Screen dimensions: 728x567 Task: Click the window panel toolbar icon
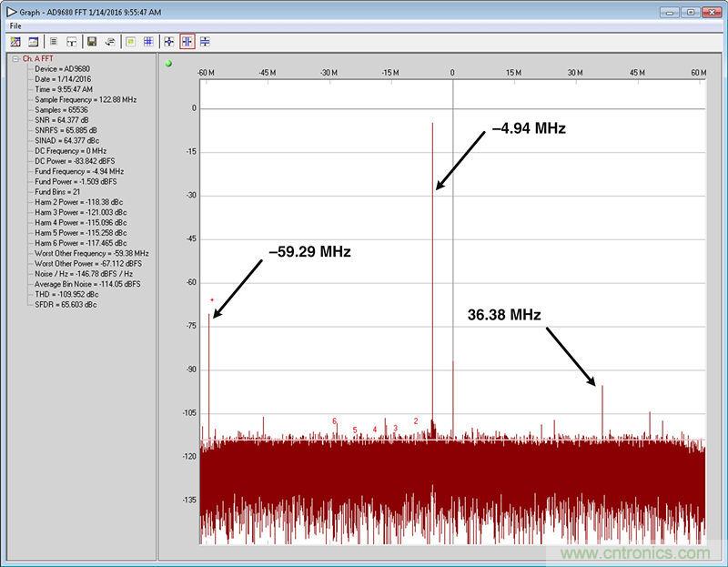click(x=34, y=42)
